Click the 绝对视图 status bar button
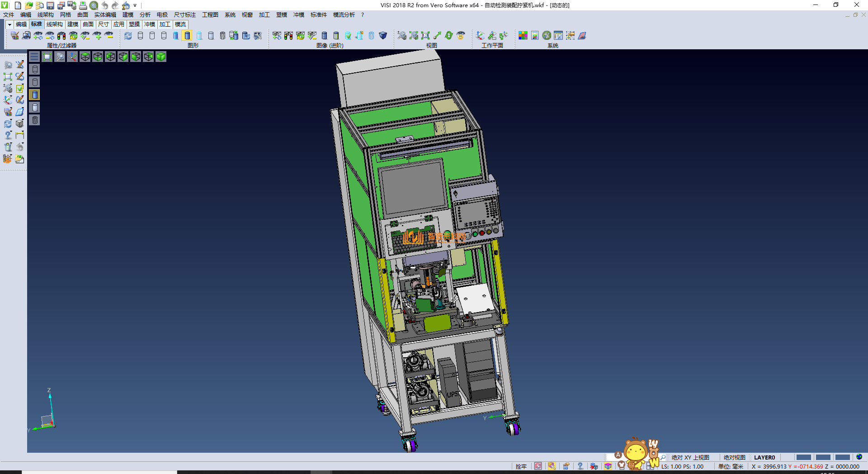The width and height of the screenshot is (868, 474). [x=734, y=457]
